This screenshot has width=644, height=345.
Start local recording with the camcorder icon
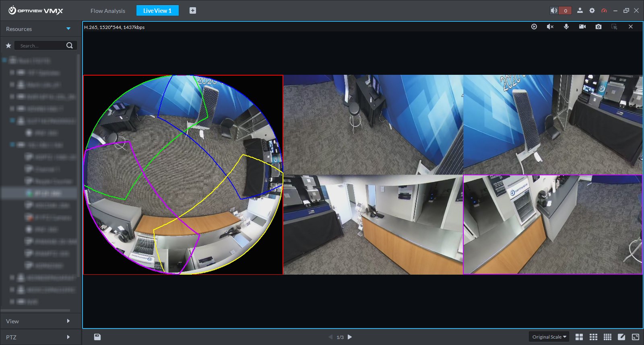[582, 27]
